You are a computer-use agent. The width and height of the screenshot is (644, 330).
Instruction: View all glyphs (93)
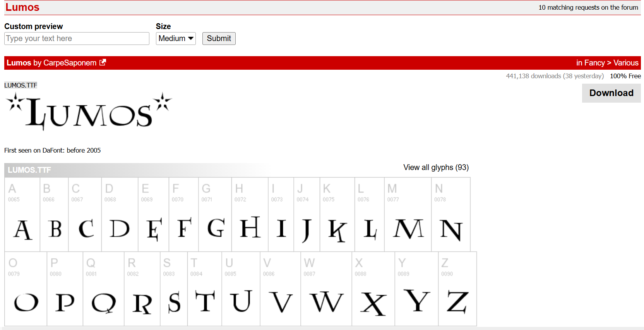(436, 167)
